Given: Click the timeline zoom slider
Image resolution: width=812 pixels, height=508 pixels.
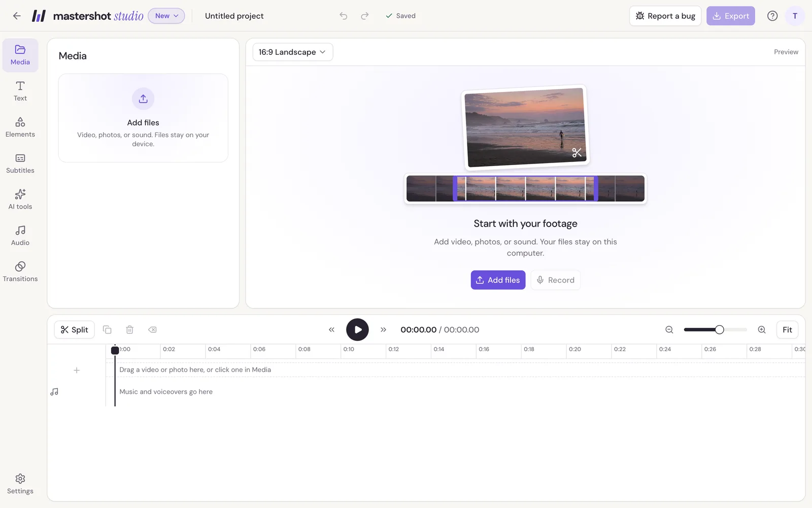Looking at the screenshot, I should tap(716, 330).
